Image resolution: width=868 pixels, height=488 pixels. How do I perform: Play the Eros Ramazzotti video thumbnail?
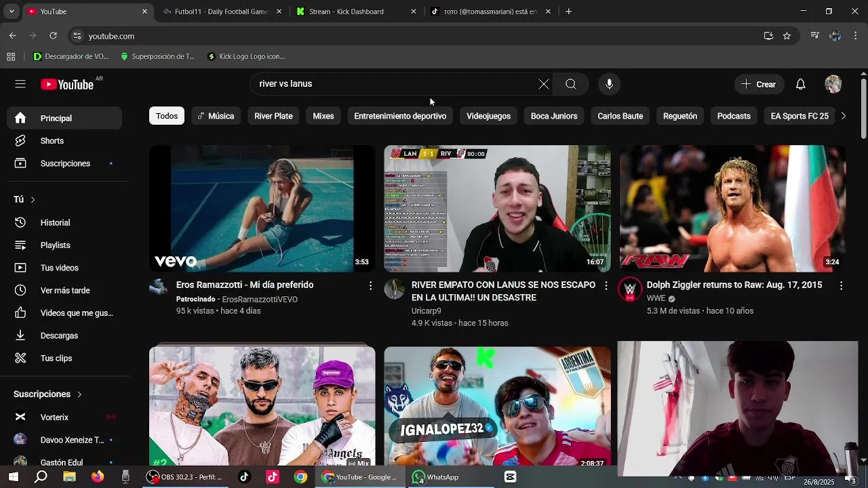(x=262, y=209)
